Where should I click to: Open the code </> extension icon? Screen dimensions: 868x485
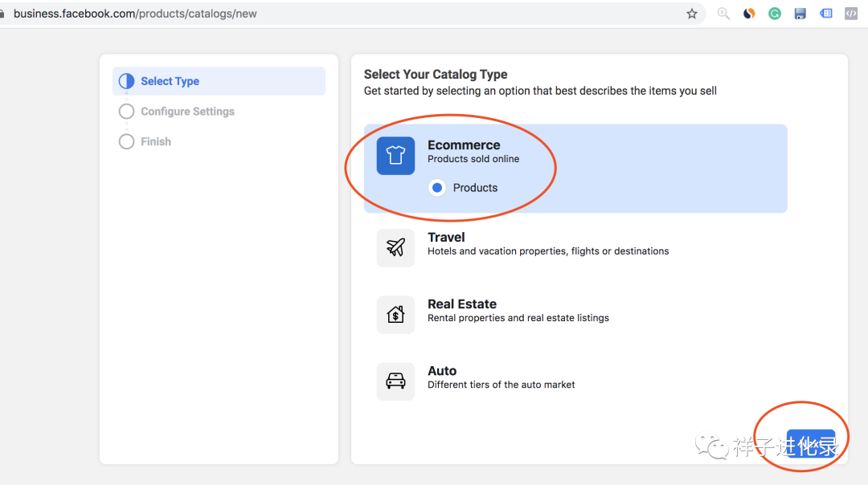850,13
